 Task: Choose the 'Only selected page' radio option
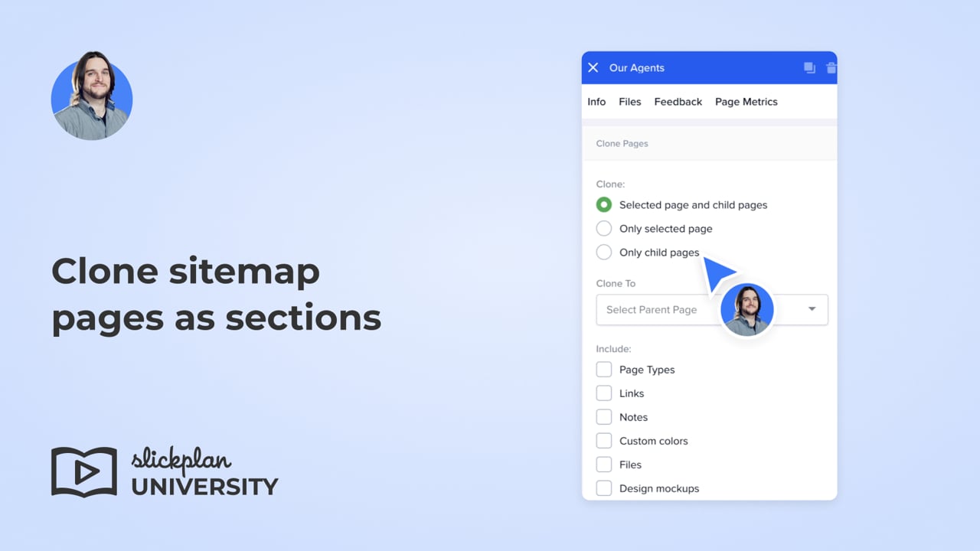[604, 229]
